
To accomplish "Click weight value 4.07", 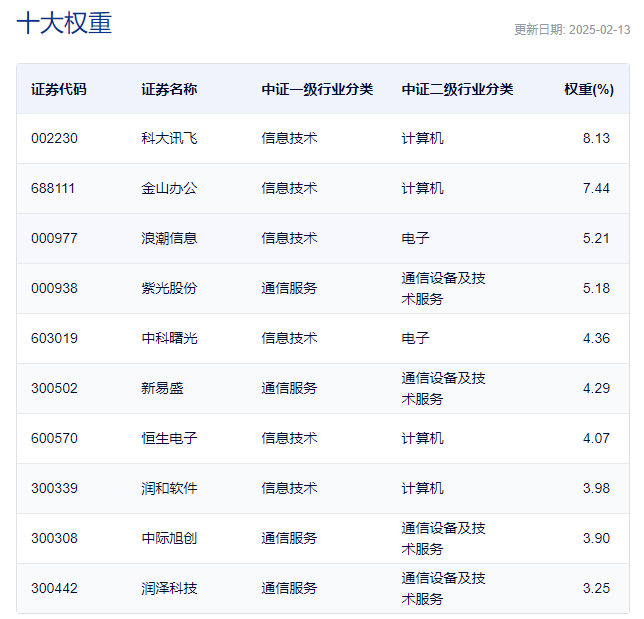I will [596, 438].
